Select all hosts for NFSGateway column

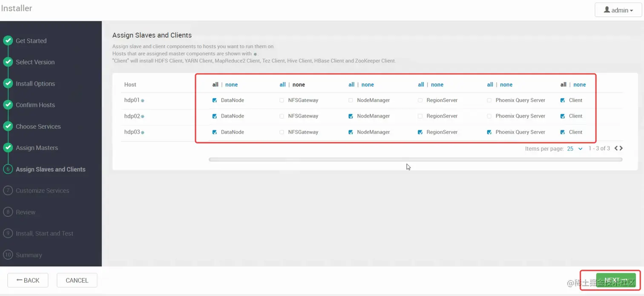(x=282, y=85)
